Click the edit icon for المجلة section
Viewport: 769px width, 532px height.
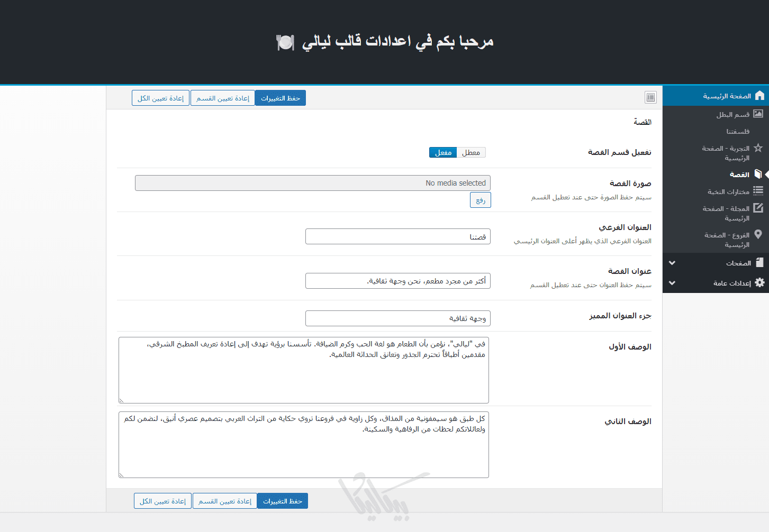758,208
